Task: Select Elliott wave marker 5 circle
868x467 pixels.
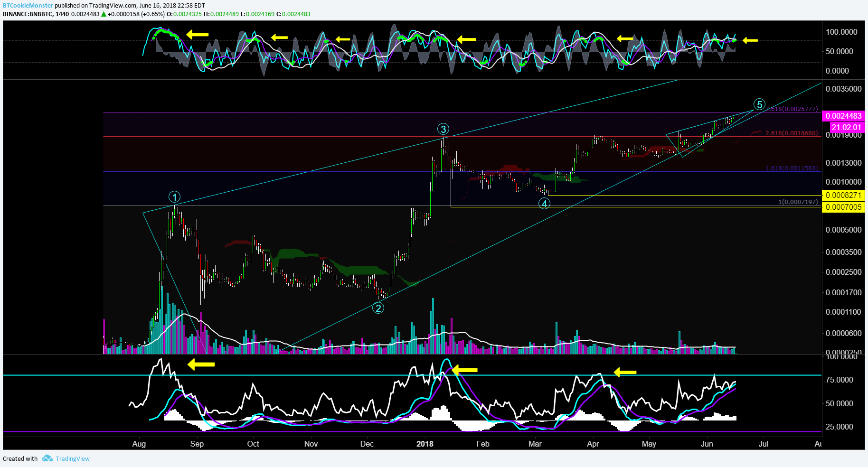Action: tap(759, 104)
